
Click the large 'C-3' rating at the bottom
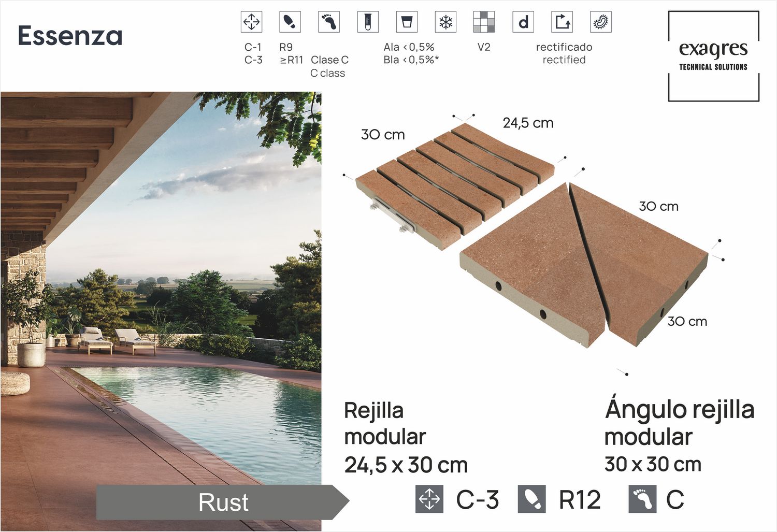click(x=478, y=500)
